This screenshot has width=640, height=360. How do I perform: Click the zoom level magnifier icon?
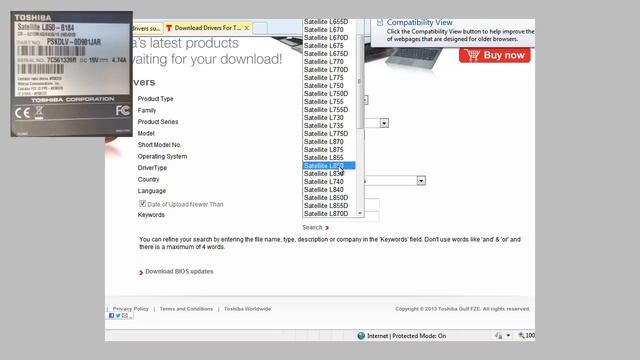click(x=521, y=335)
